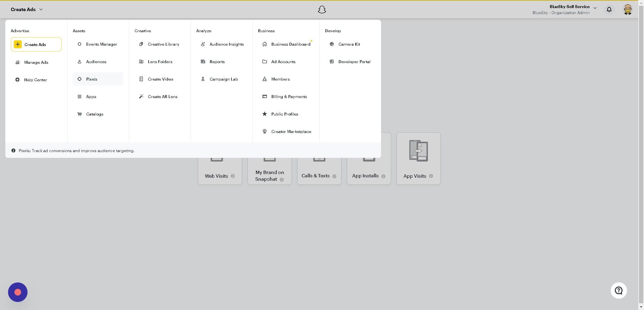The height and width of the screenshot is (310, 644).
Task: Click the Campaign Lab flask icon
Action: click(x=203, y=79)
